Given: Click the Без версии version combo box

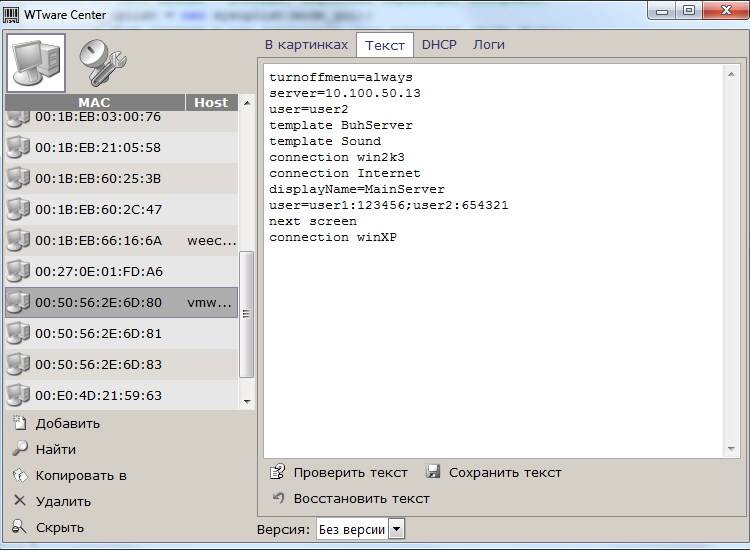Looking at the screenshot, I should [360, 529].
